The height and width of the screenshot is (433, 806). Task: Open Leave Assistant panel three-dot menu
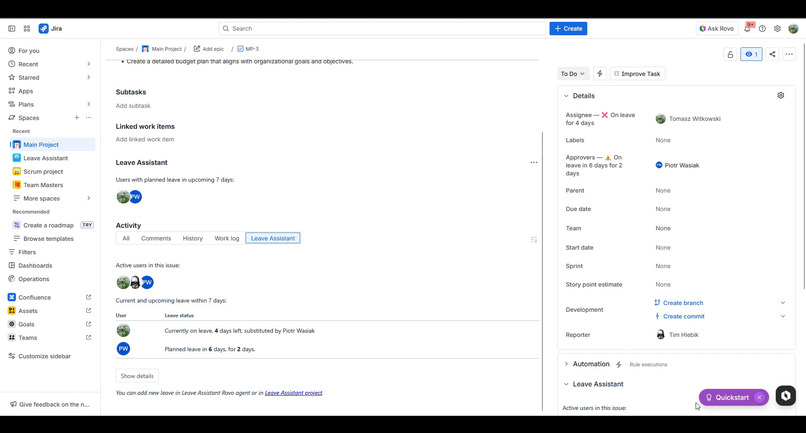point(534,163)
